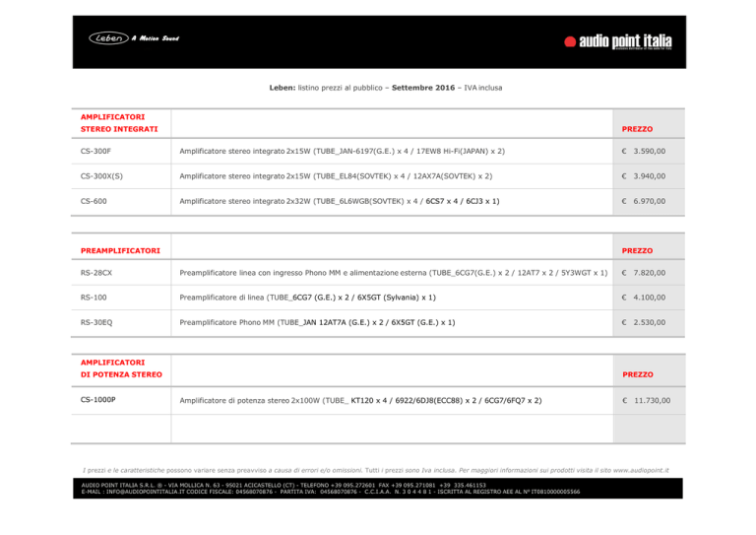Select model cell CS-300X(S)

point(101,176)
